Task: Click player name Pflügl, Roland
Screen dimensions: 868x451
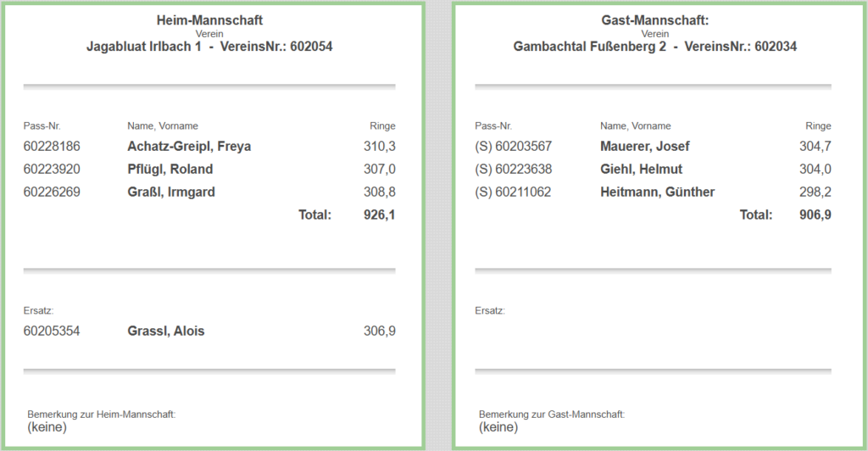Action: pyautogui.click(x=170, y=170)
